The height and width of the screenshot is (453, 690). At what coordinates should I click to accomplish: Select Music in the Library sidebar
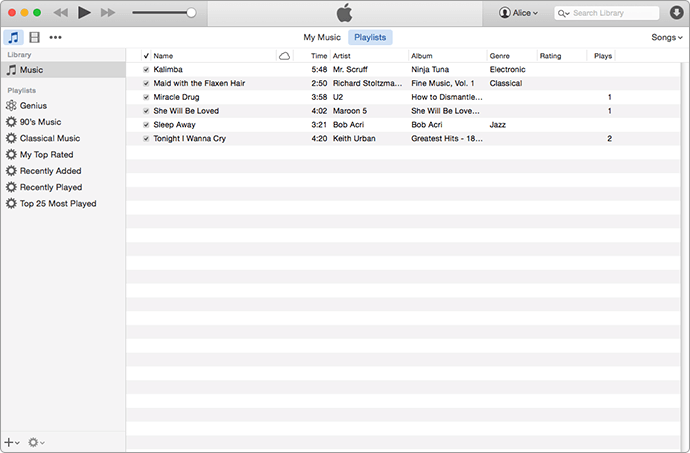click(63, 70)
